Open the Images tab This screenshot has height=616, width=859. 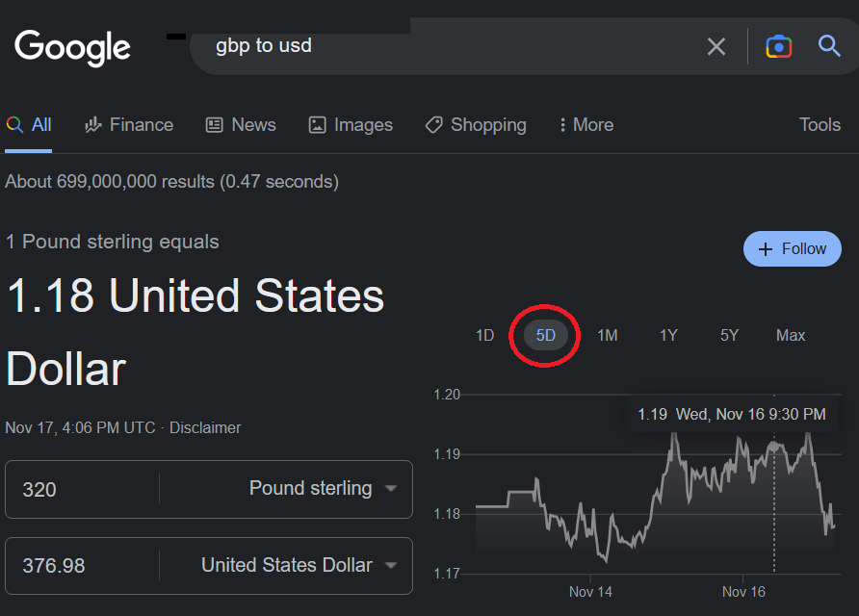point(351,125)
